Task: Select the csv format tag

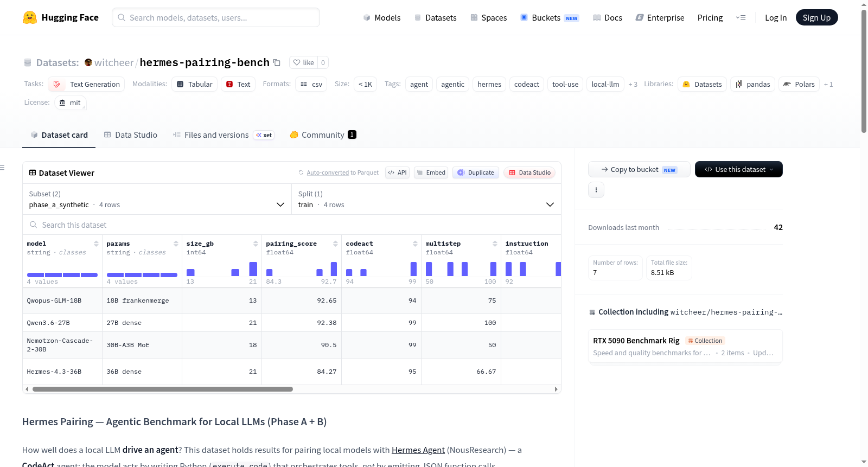Action: (x=311, y=84)
